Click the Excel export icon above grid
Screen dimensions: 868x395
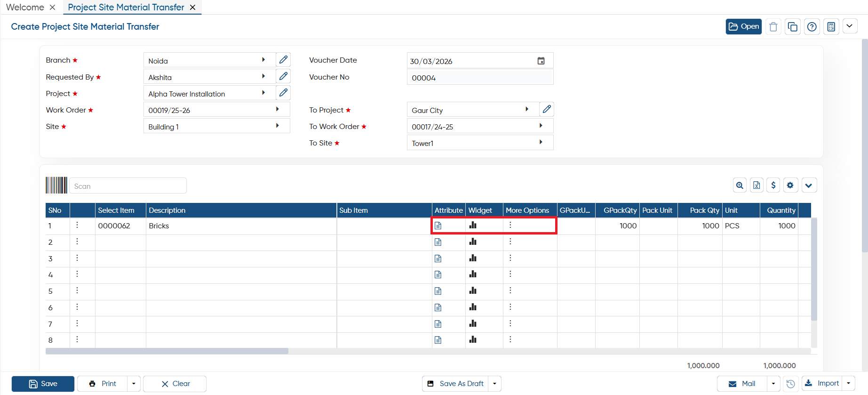[757, 185]
